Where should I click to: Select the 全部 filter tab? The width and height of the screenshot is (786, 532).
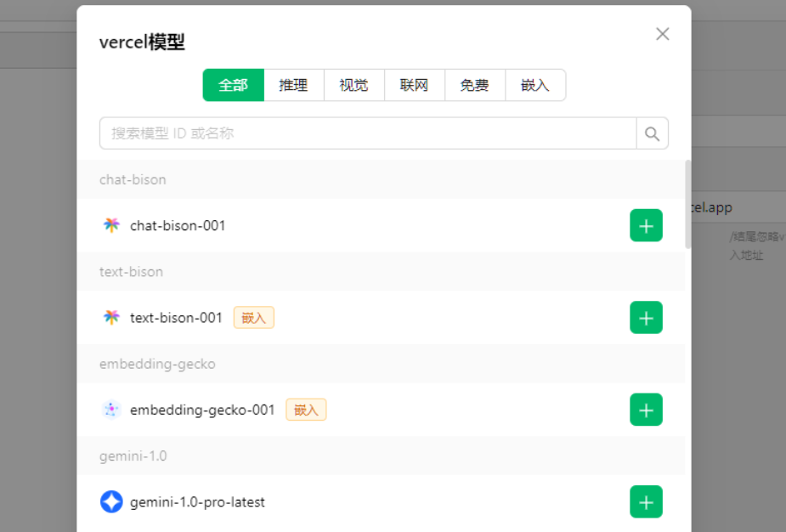coord(233,86)
